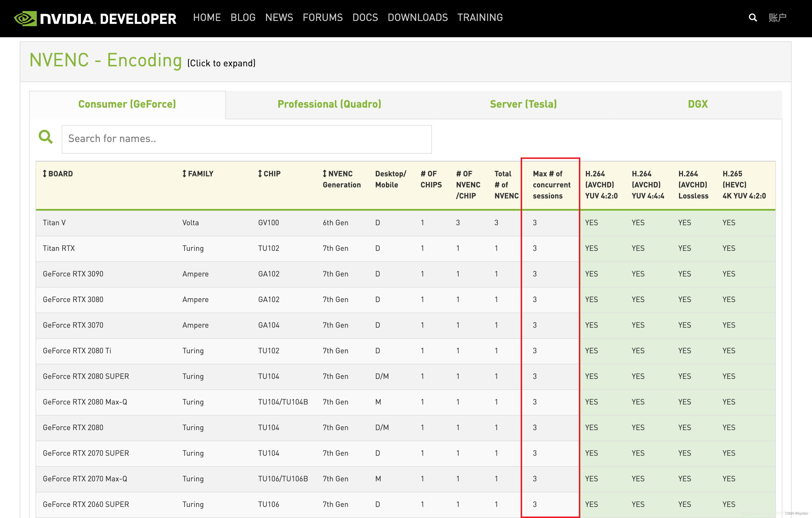Sort table by FAMILY column arrow
Image resolution: width=812 pixels, height=518 pixels.
pyautogui.click(x=184, y=174)
